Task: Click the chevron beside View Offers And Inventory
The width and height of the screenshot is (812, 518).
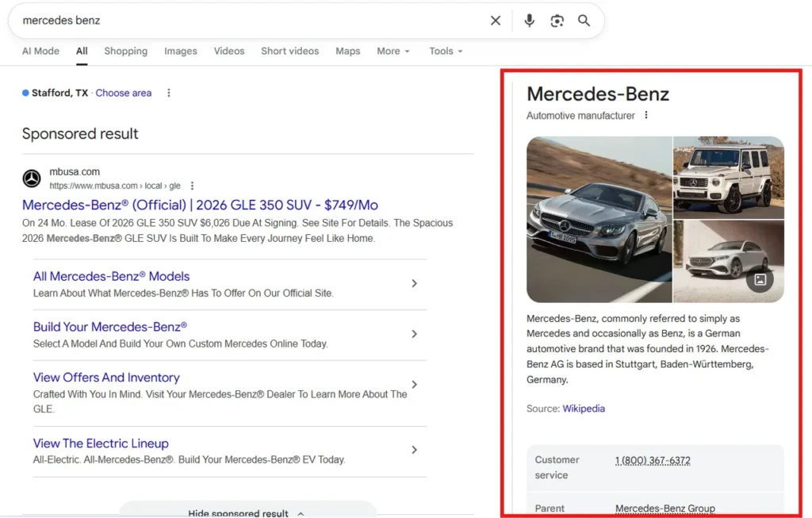Action: pos(414,385)
